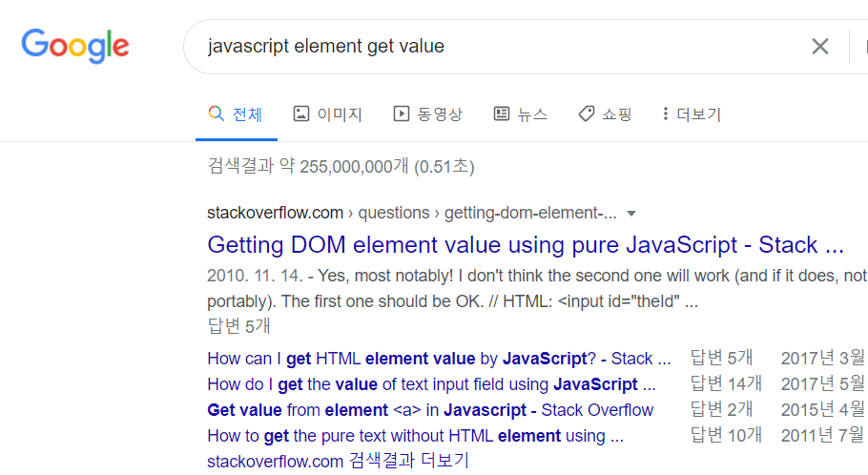Viewport: 868px width, 475px height.
Task: Open the 동영상 tab
Action: (x=428, y=114)
